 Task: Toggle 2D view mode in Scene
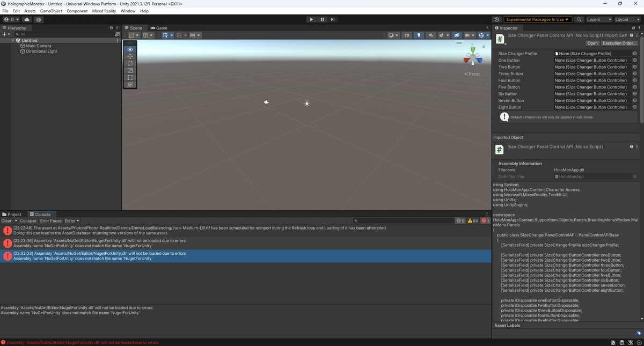click(x=407, y=35)
